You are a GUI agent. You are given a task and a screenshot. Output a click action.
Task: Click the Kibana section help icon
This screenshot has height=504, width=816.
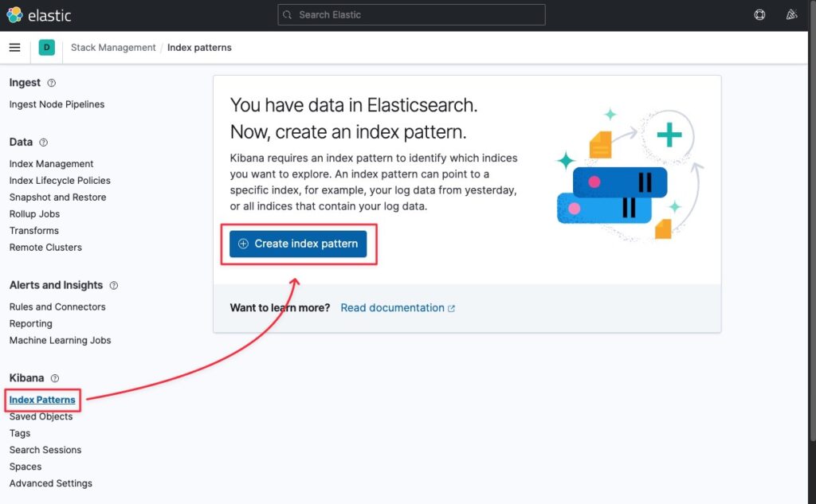[x=55, y=378]
